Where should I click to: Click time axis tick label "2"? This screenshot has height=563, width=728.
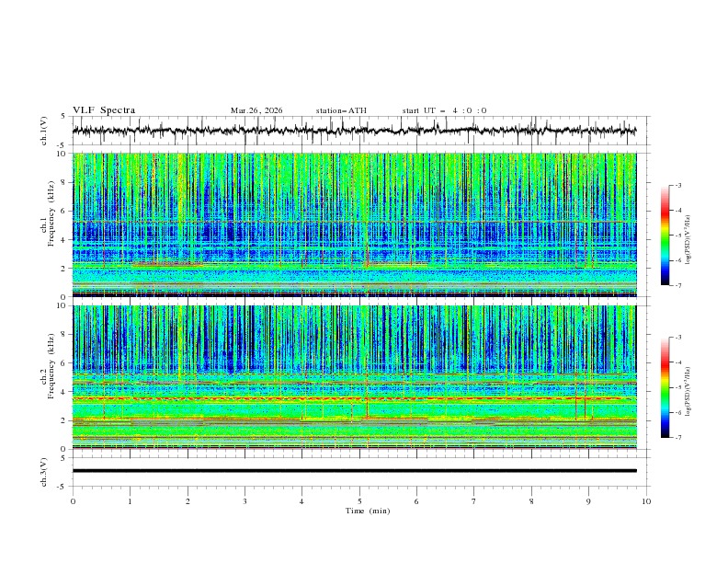(x=188, y=501)
